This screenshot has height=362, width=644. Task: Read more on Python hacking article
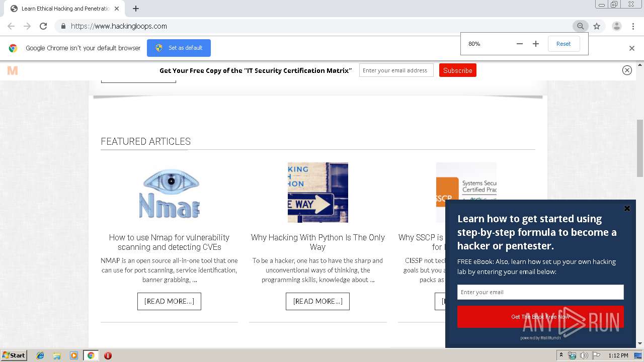(x=317, y=301)
